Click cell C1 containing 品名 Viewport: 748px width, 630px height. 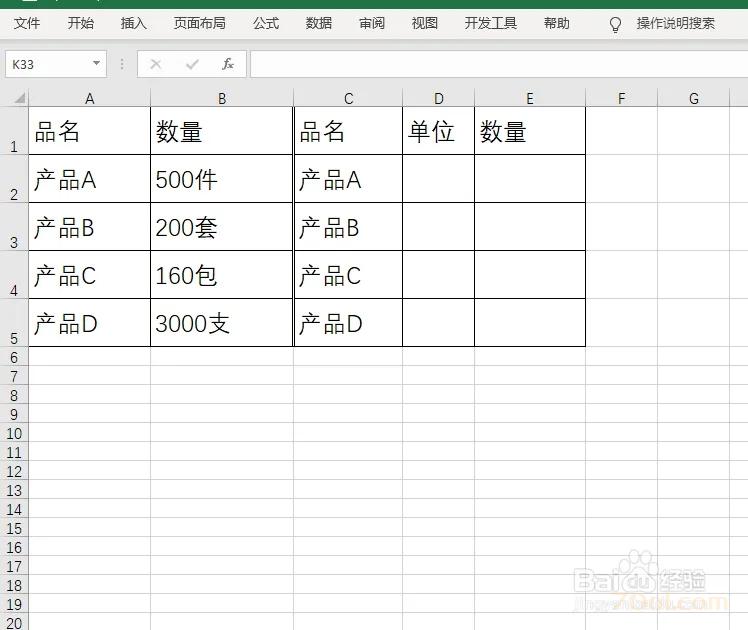pos(348,131)
